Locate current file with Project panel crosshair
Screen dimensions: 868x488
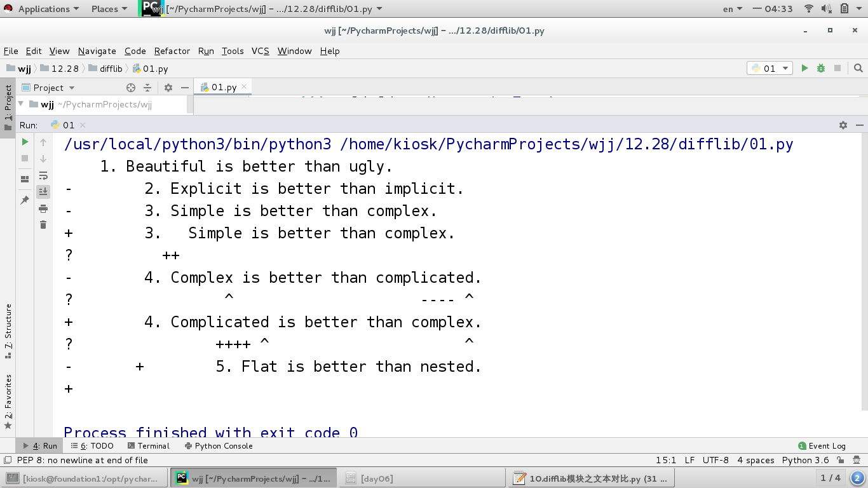(131, 88)
